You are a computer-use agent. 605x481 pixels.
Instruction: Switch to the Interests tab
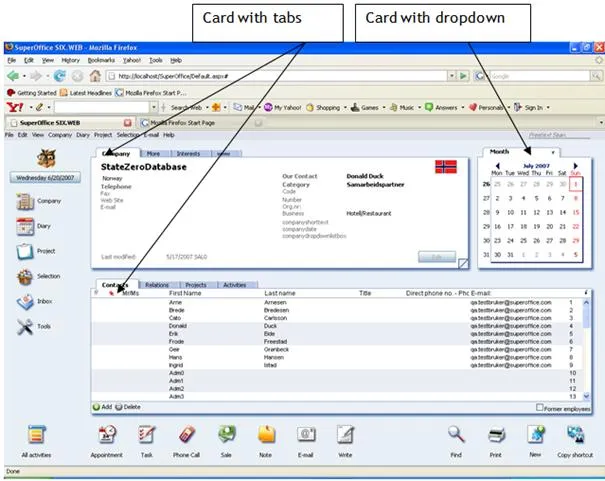click(188, 154)
